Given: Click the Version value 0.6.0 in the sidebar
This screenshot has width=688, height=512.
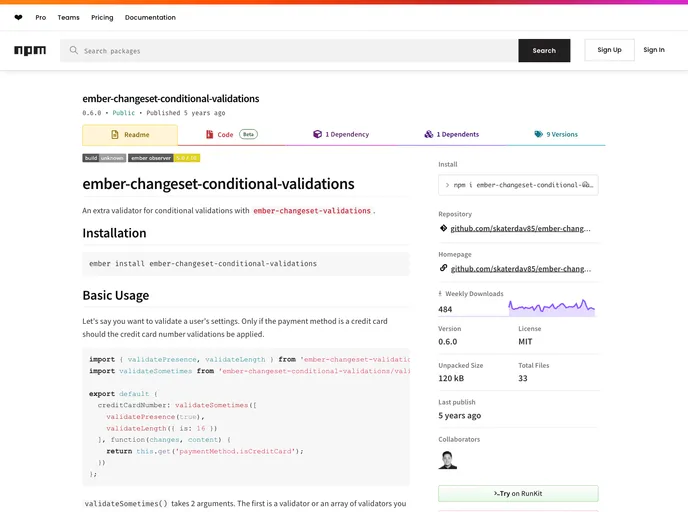Looking at the screenshot, I should coord(448,341).
